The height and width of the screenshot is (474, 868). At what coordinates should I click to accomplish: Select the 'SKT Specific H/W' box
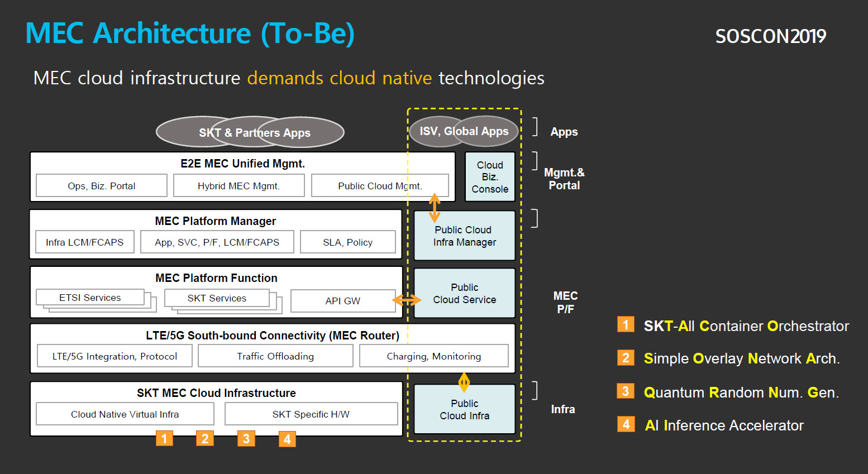tap(311, 414)
